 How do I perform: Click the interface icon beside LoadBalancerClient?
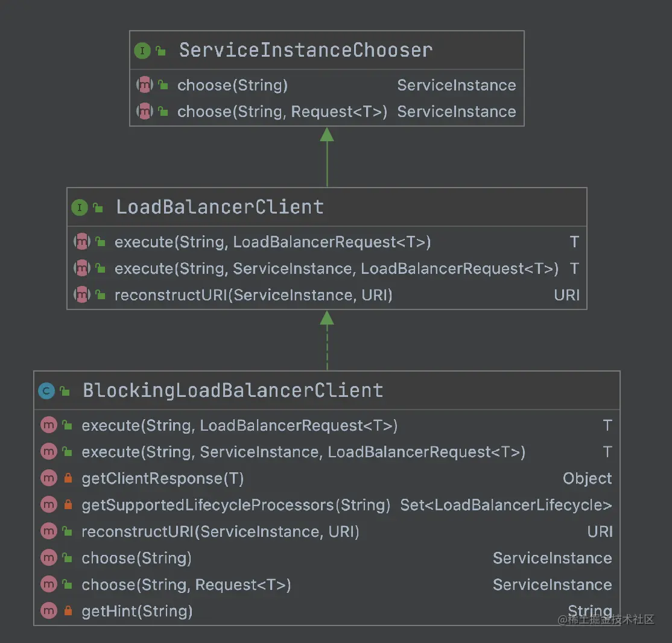point(79,208)
